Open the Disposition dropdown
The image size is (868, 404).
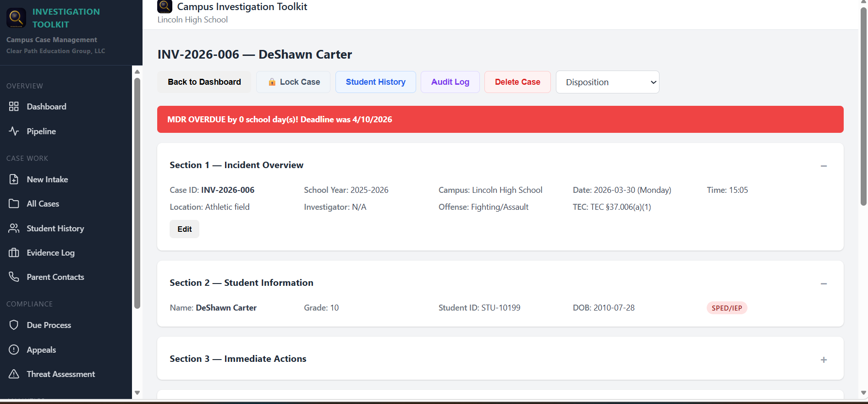[607, 82]
